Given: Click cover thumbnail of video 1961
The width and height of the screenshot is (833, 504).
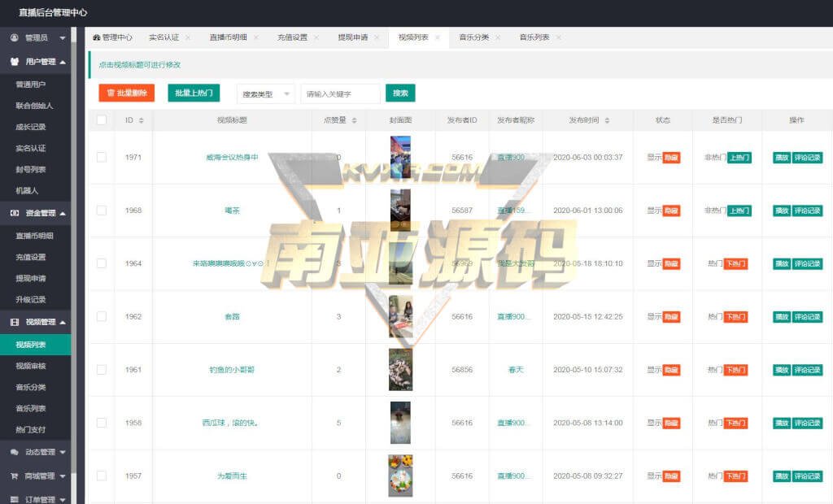Looking at the screenshot, I should click(x=400, y=369).
